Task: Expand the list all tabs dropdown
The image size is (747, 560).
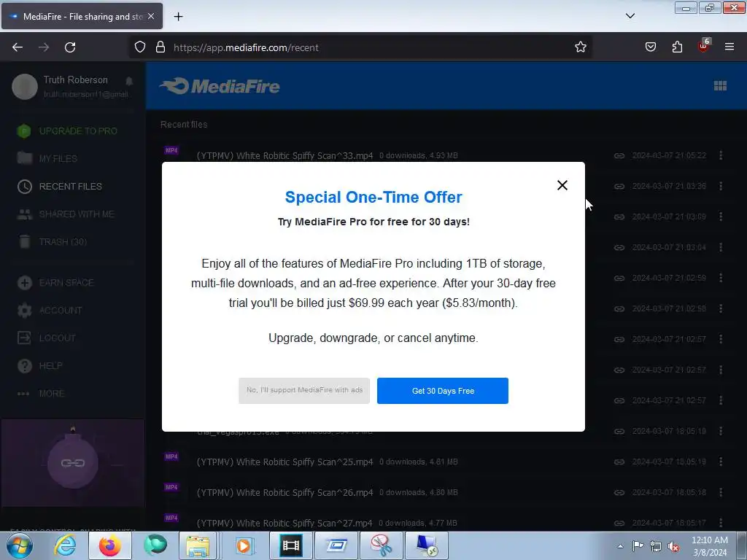Action: click(x=630, y=16)
